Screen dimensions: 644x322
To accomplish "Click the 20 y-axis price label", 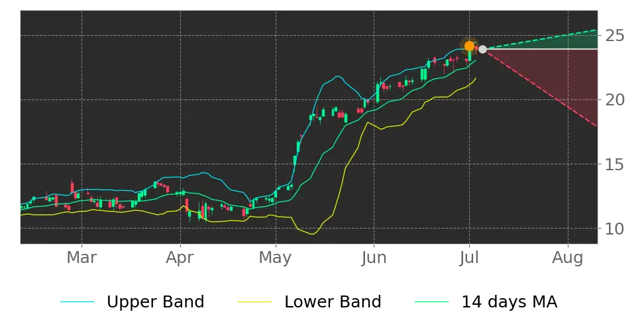I will click(615, 100).
